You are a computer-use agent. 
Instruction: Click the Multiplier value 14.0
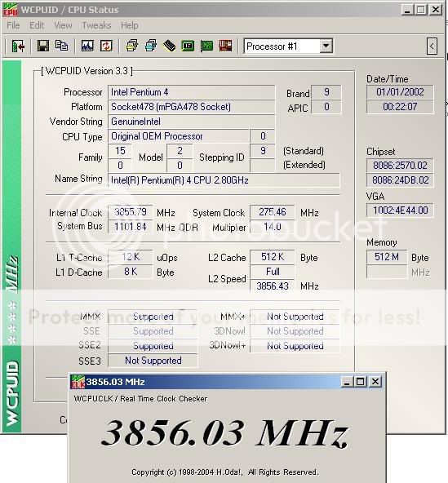point(272,227)
